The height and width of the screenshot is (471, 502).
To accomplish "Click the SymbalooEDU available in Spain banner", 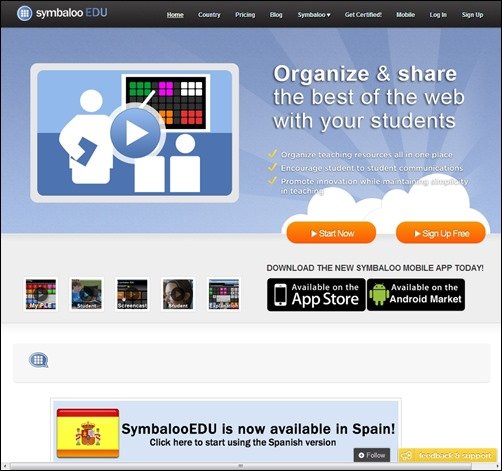I will click(226, 430).
